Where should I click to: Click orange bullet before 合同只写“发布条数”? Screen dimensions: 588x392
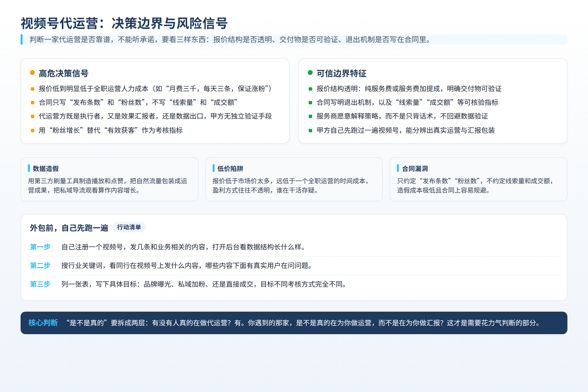(33, 103)
